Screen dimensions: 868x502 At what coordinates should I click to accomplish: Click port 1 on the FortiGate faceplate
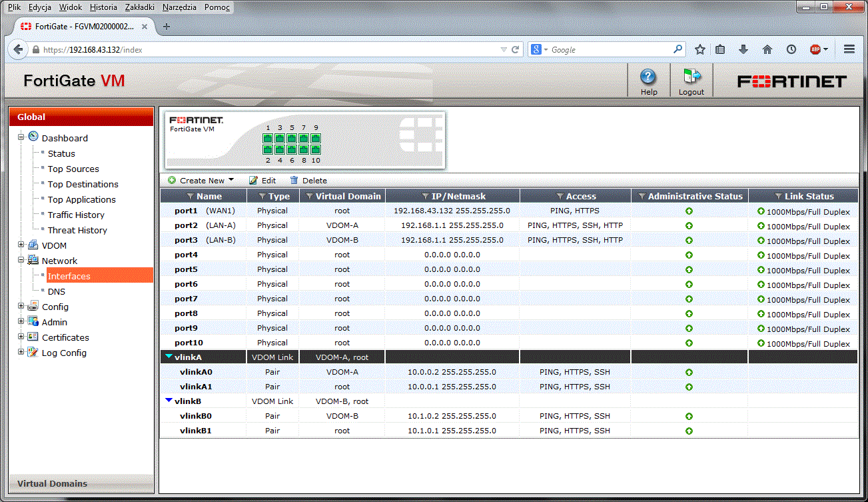(x=268, y=138)
